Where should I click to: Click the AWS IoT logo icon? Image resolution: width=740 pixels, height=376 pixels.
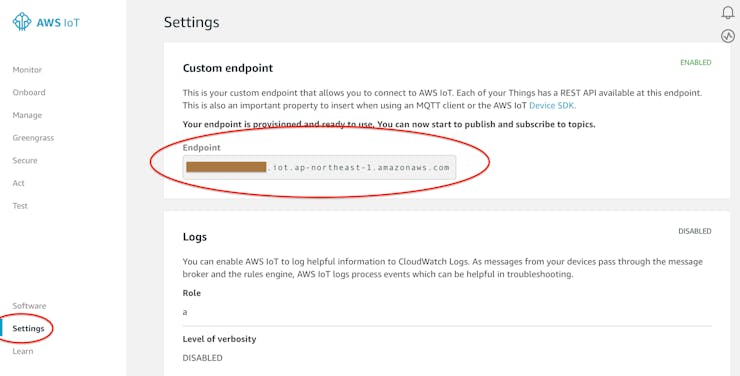coord(22,22)
